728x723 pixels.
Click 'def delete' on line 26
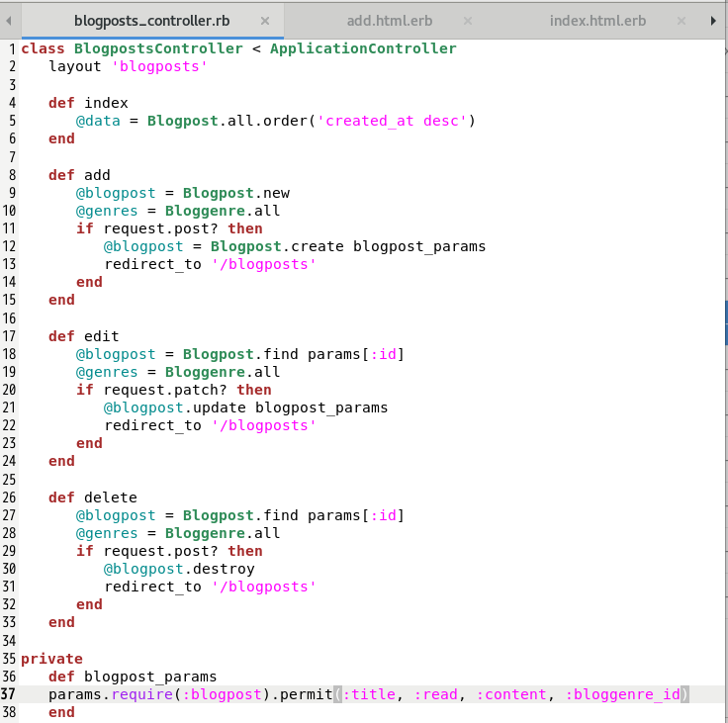click(x=93, y=497)
